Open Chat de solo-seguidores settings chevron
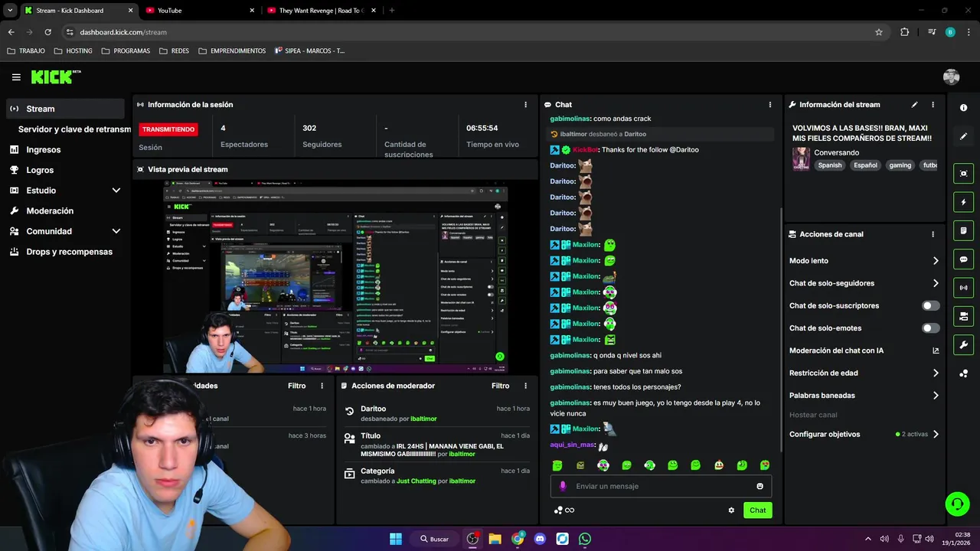The image size is (980, 551). point(936,283)
